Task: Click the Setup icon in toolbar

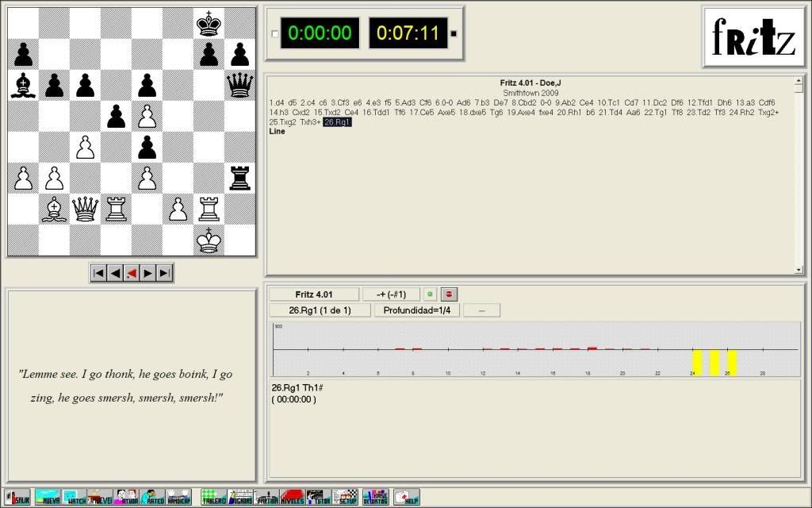Action: click(345, 497)
